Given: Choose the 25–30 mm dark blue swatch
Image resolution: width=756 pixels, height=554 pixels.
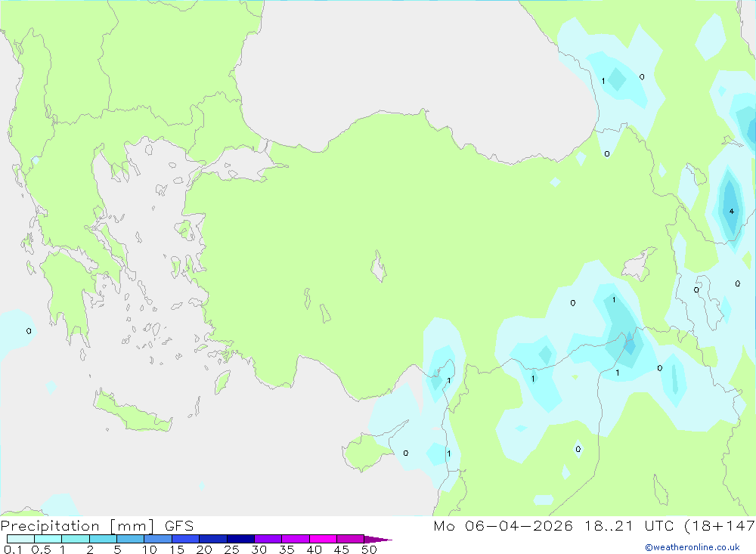Looking at the screenshot, I should (240, 539).
